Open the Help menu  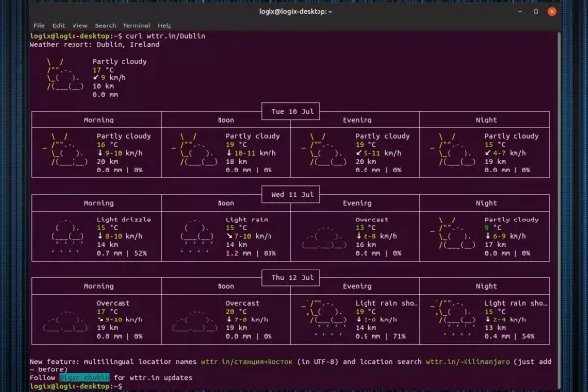(165, 25)
